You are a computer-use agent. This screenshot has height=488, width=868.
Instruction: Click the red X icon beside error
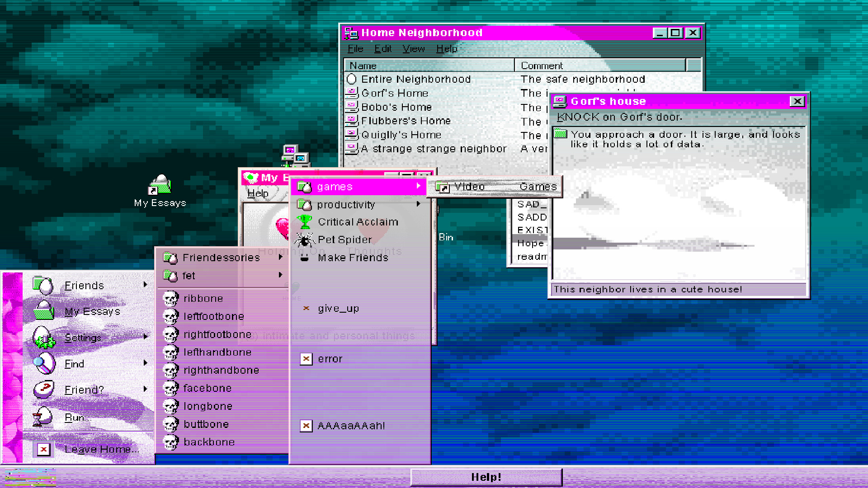[x=306, y=359]
